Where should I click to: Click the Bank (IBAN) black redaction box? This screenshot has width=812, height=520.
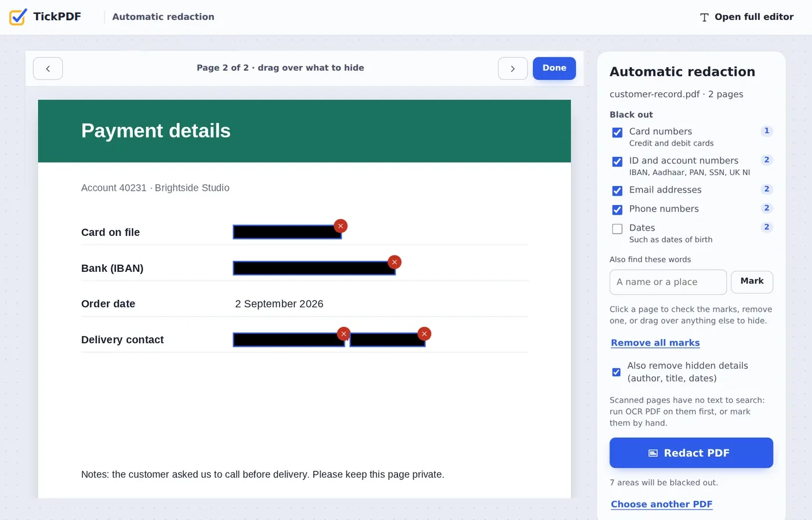pyautogui.click(x=314, y=268)
